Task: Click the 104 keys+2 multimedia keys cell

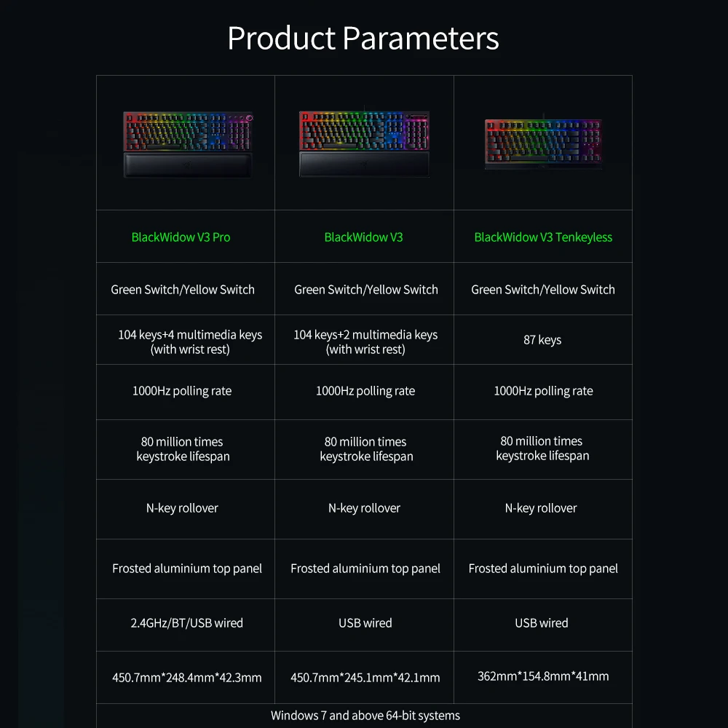Action: coord(365,340)
